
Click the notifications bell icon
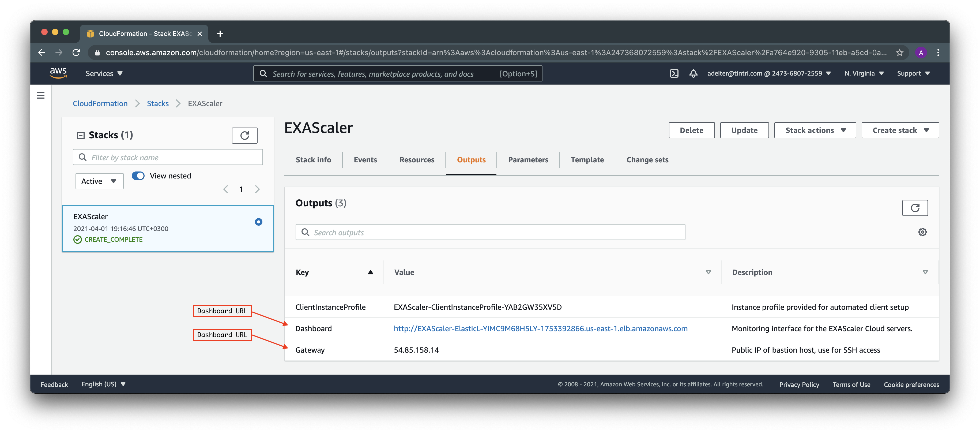(693, 73)
